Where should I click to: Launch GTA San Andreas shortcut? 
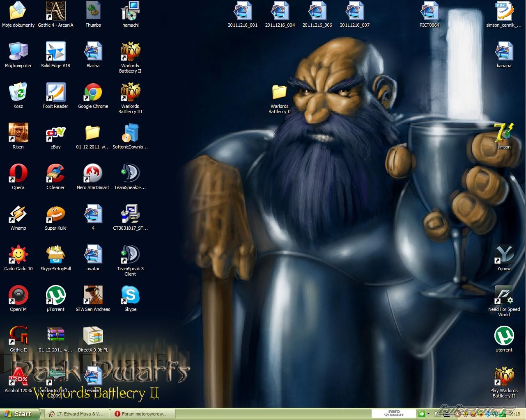click(93, 295)
